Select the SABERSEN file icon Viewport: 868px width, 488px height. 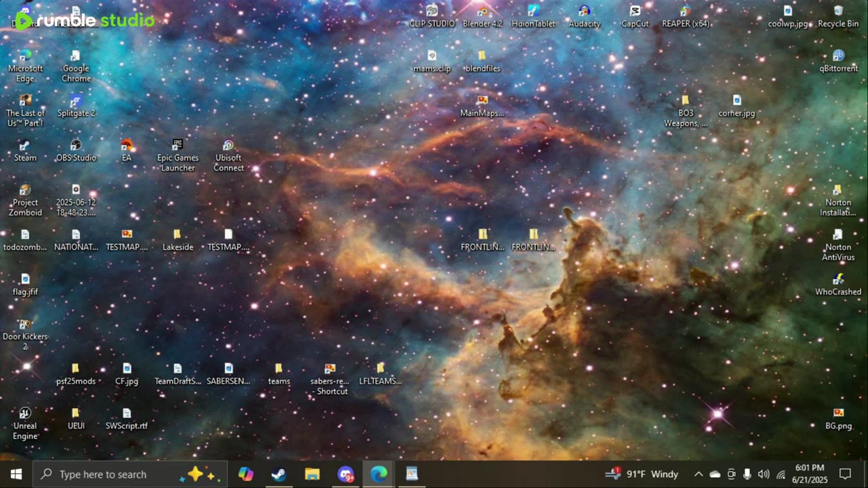(x=229, y=374)
